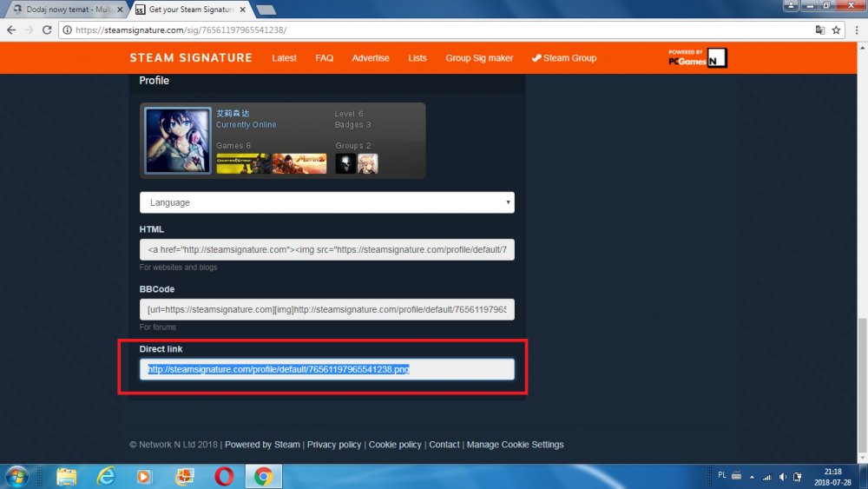Click the translate page icon in address bar

click(x=820, y=30)
